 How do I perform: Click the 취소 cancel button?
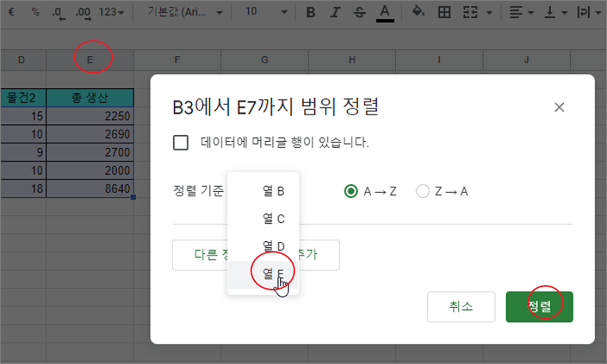click(x=461, y=307)
